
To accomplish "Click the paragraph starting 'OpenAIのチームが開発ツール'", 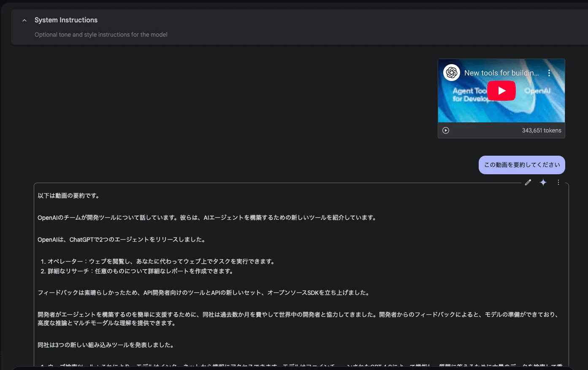I will (x=207, y=218).
